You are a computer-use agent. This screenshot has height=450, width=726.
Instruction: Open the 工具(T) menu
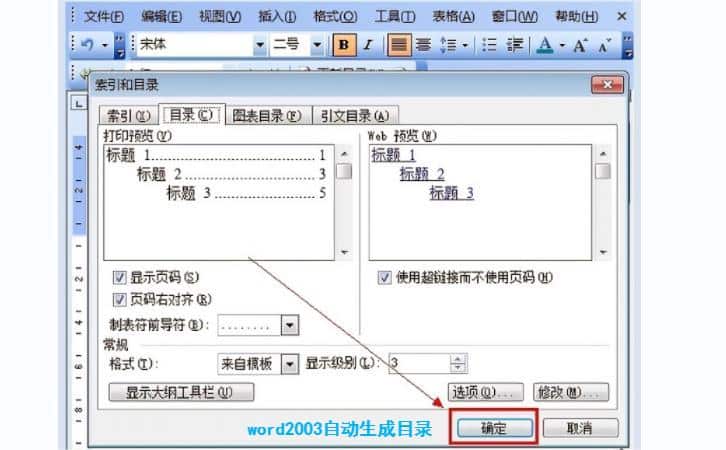pos(395,17)
